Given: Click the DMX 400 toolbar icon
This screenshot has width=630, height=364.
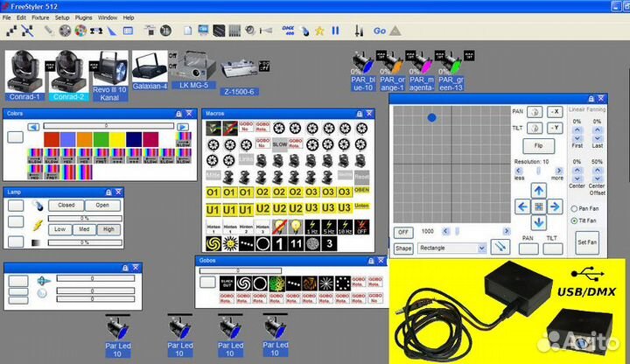Looking at the screenshot, I should [x=288, y=31].
